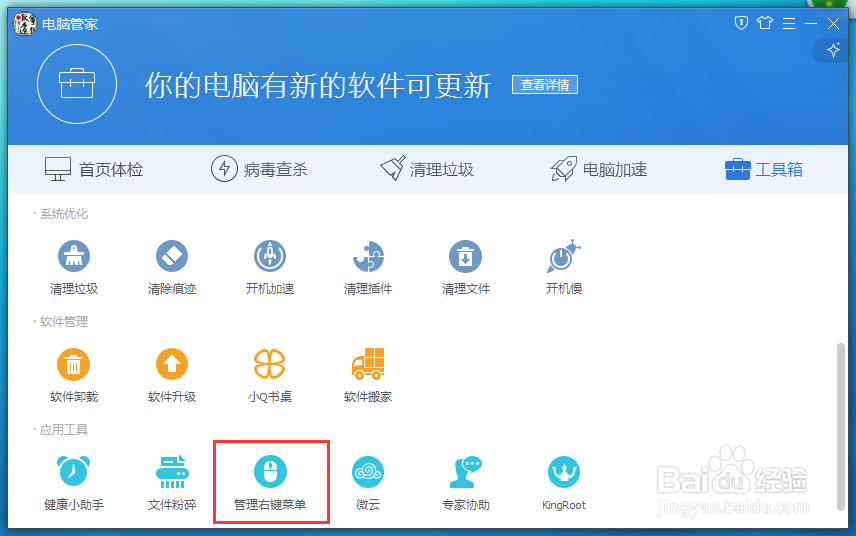Open the main menu hamburger icon
856x536 pixels.
point(789,23)
